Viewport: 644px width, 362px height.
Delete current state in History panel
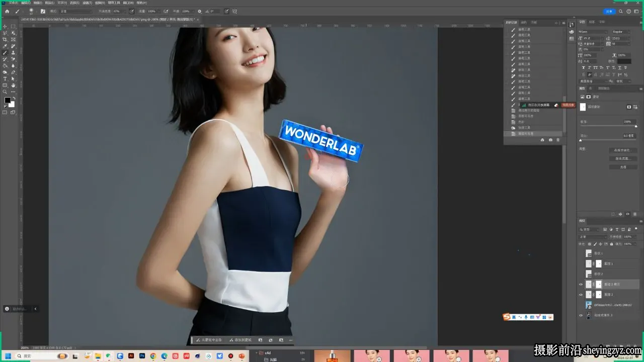[x=557, y=140]
